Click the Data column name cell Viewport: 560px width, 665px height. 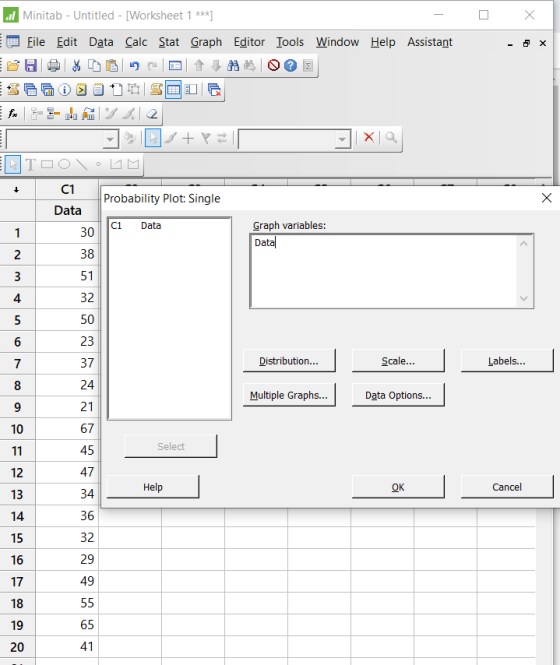pos(67,210)
